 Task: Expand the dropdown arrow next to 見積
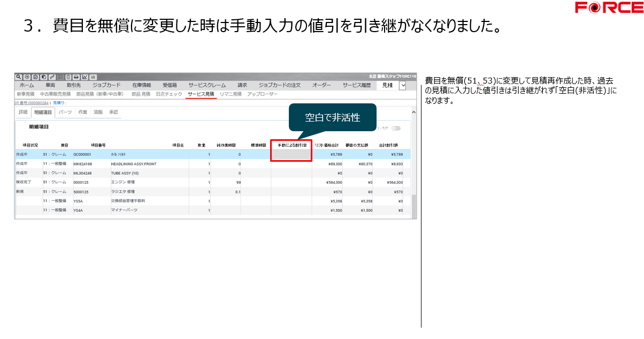click(x=403, y=85)
